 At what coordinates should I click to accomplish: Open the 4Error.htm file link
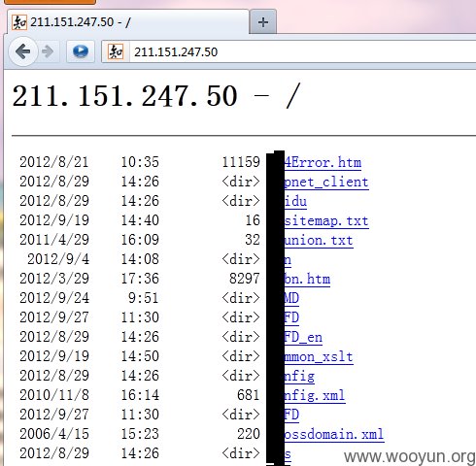[x=323, y=162]
